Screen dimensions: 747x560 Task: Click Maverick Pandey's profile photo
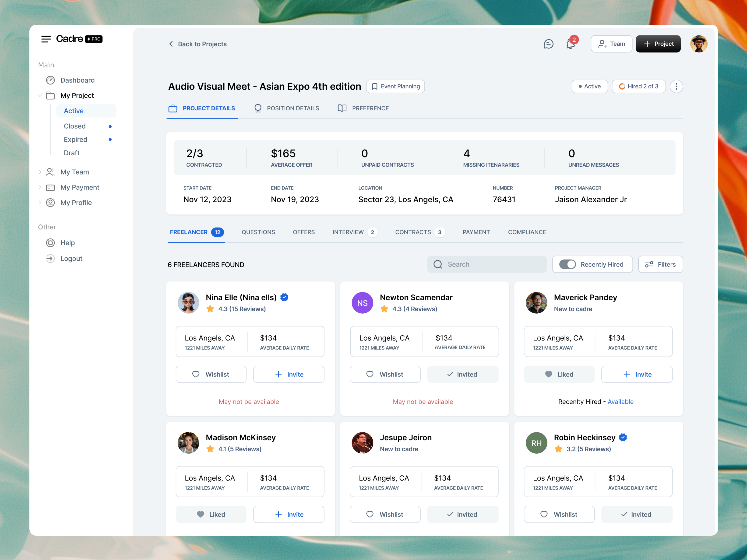click(536, 303)
